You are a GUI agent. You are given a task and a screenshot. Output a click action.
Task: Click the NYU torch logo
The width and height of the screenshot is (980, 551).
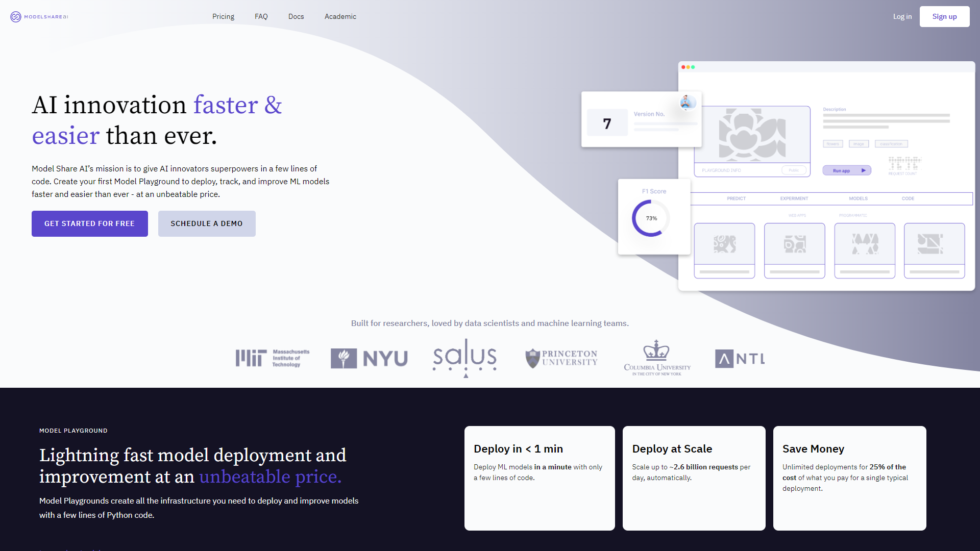(344, 358)
